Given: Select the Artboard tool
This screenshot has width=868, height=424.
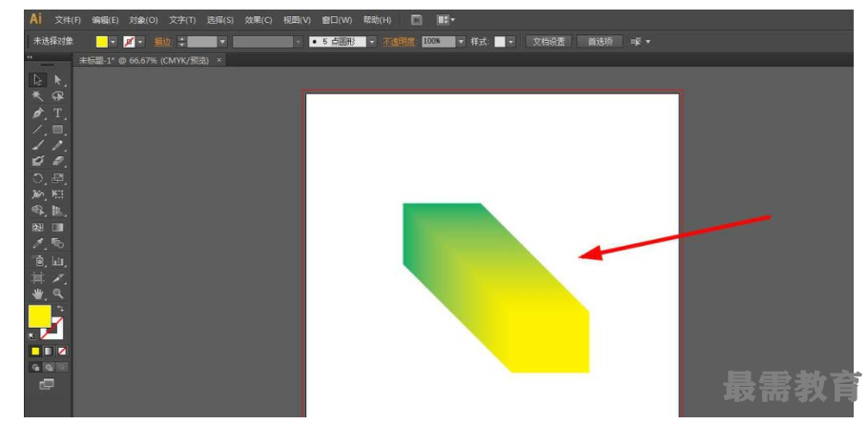Looking at the screenshot, I should coord(37,277).
